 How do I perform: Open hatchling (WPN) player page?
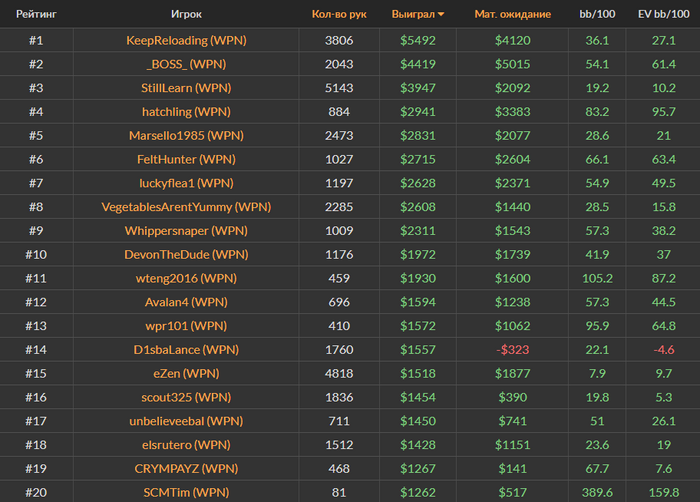pyautogui.click(x=186, y=112)
